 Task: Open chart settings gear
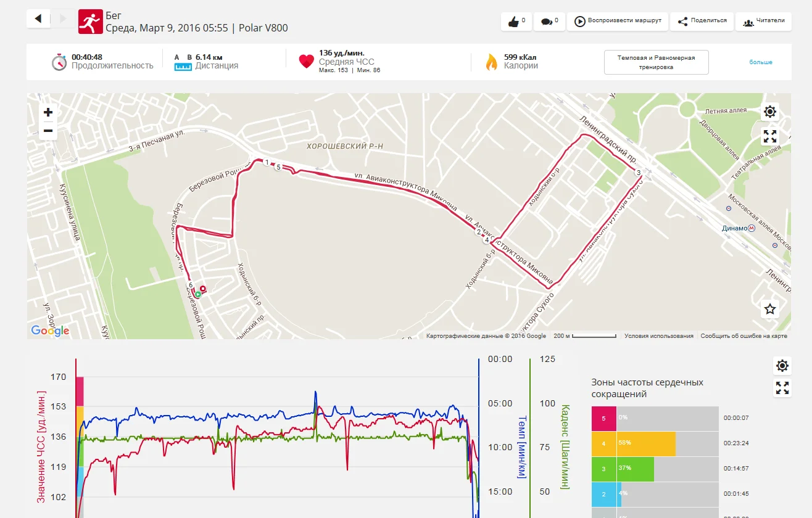pyautogui.click(x=782, y=366)
